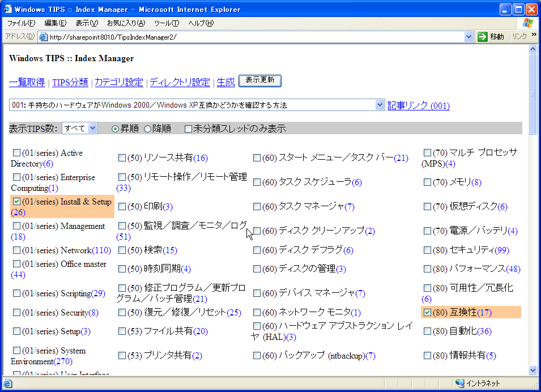Screen dimensions: 541x392
Task: Open the ファイル(F) menu
Action: coord(21,23)
